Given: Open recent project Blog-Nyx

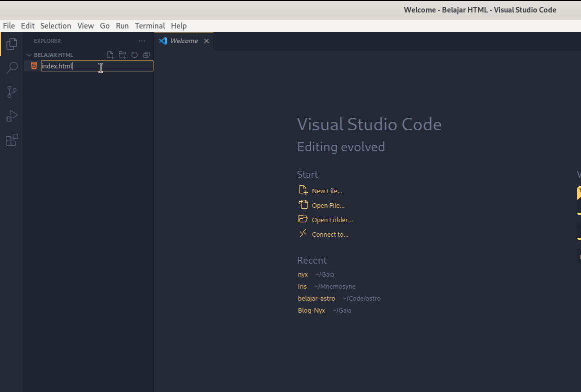Looking at the screenshot, I should pos(311,311).
